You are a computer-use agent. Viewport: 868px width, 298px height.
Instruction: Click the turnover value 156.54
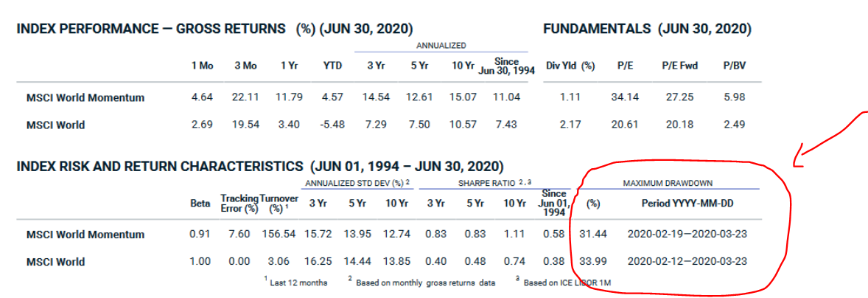[x=277, y=235]
